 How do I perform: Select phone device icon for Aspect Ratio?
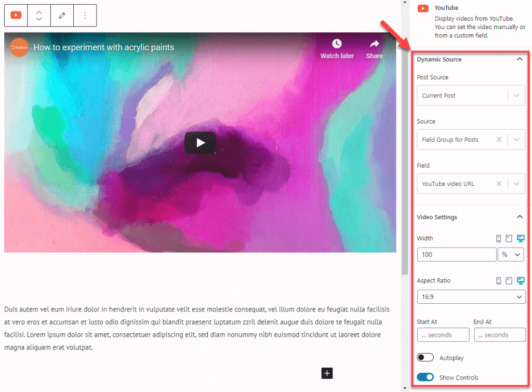[499, 281]
